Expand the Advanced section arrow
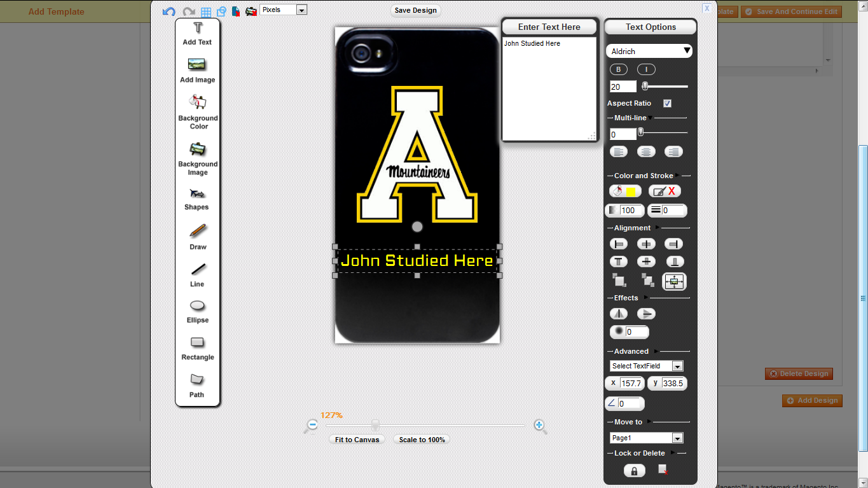The width and height of the screenshot is (868, 488). click(657, 351)
